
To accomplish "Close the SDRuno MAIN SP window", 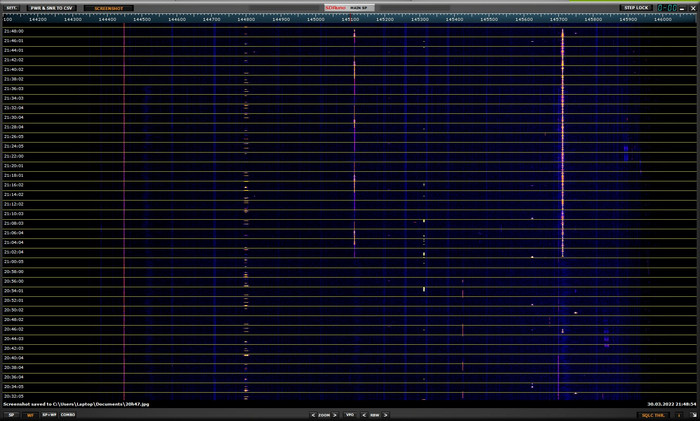I will coord(693,8).
